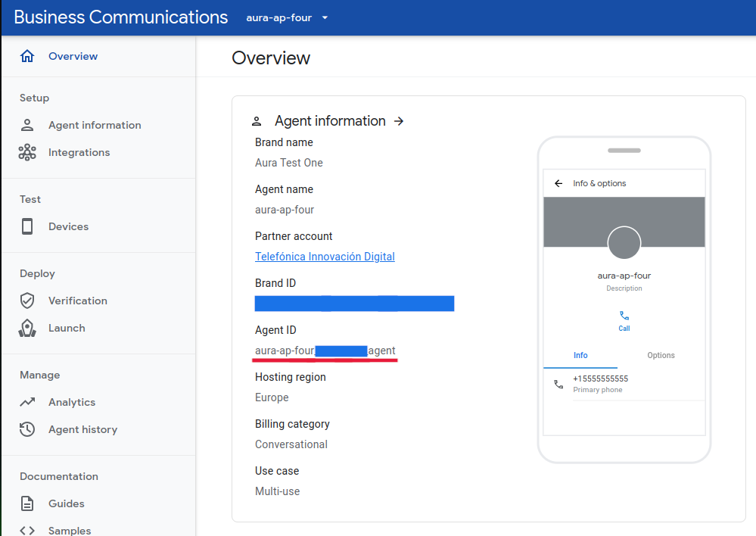Click the aura-ap-four agent name value
Image resolution: width=756 pixels, height=536 pixels.
click(285, 210)
